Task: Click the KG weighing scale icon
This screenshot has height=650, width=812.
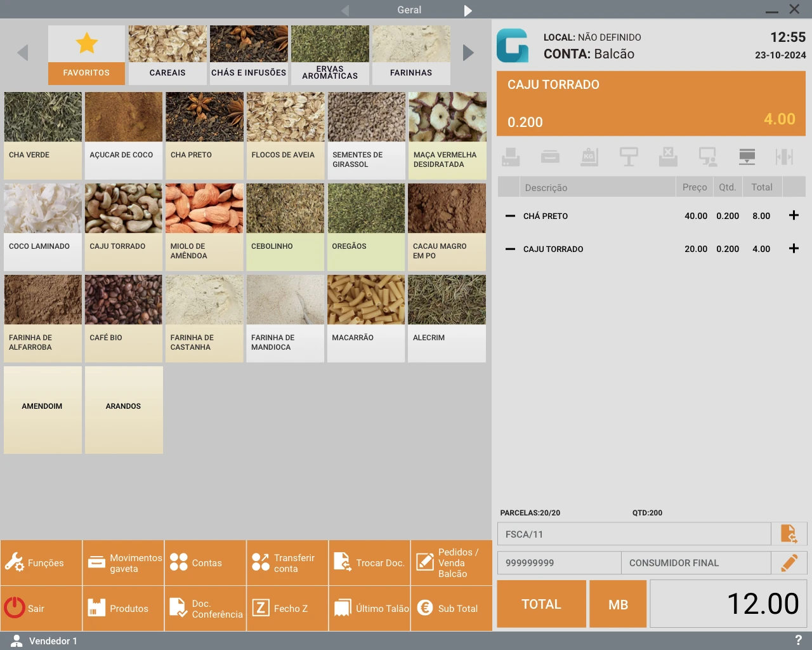Action: [589, 157]
